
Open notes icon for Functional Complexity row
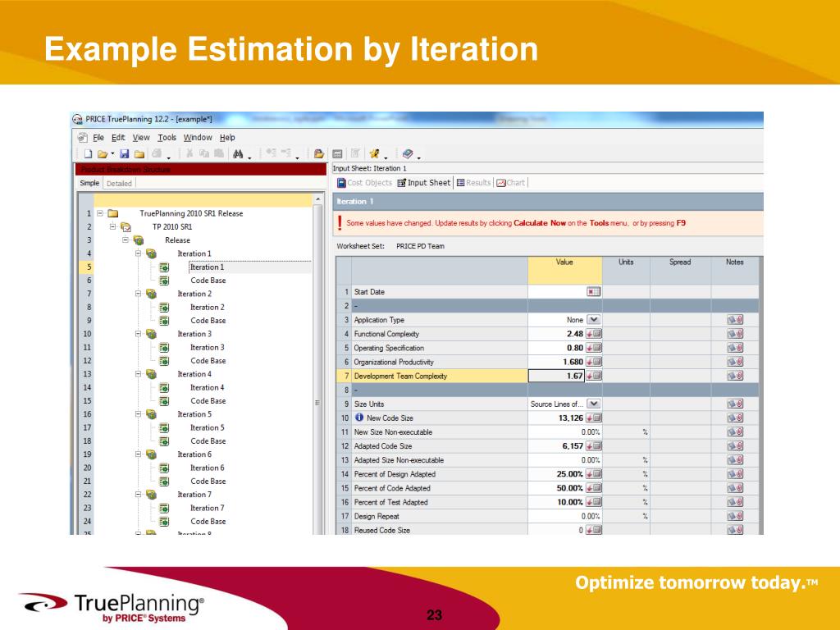(734, 334)
